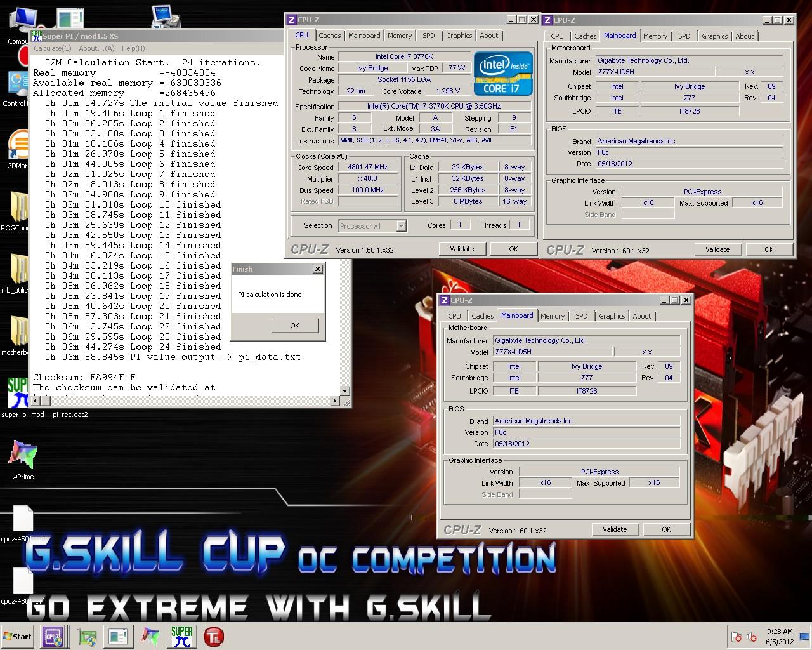This screenshot has height=650, width=812.
Task: Launch the super_pi_mod desktop icon
Action: [19, 398]
